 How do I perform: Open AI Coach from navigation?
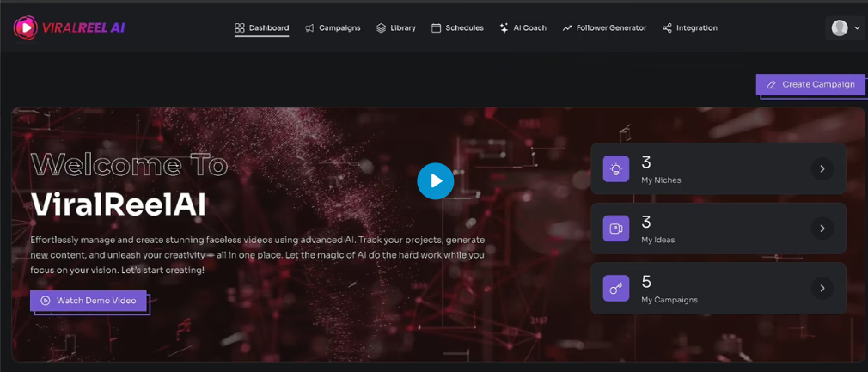(523, 27)
